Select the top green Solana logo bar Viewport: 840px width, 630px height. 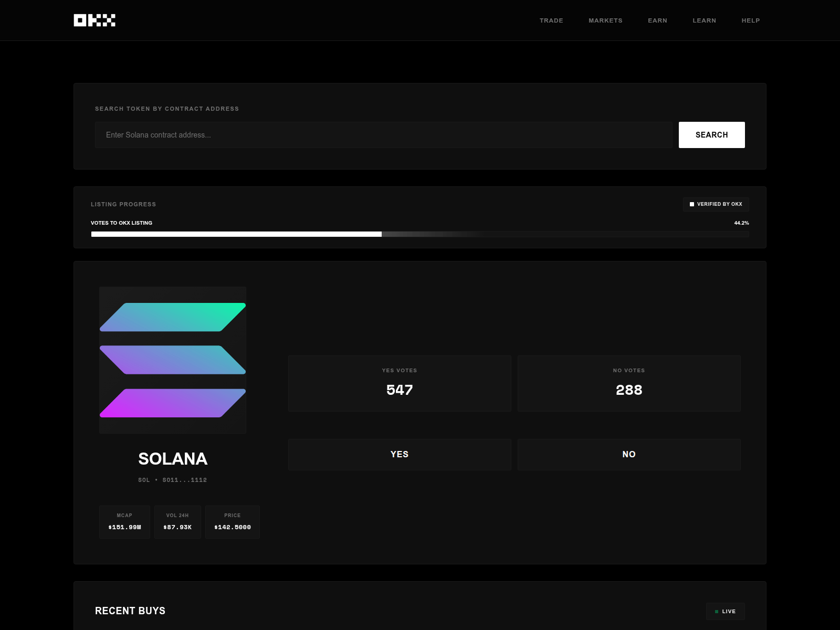(172, 317)
